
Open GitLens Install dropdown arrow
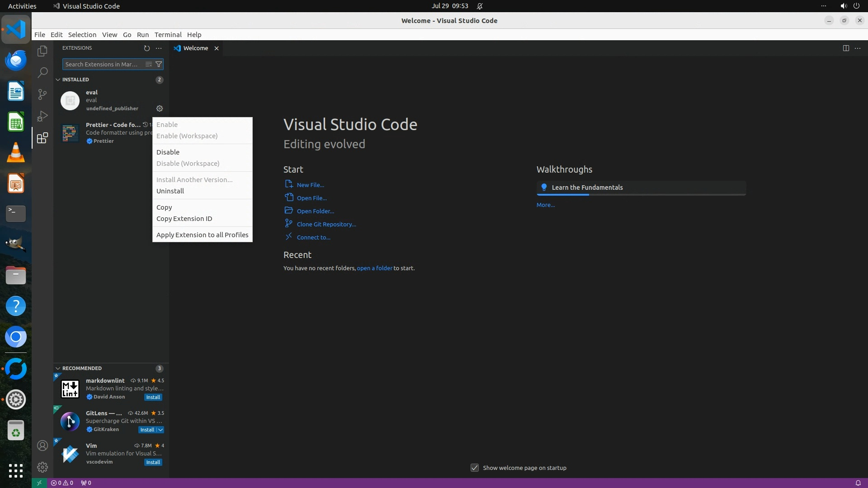pos(160,430)
